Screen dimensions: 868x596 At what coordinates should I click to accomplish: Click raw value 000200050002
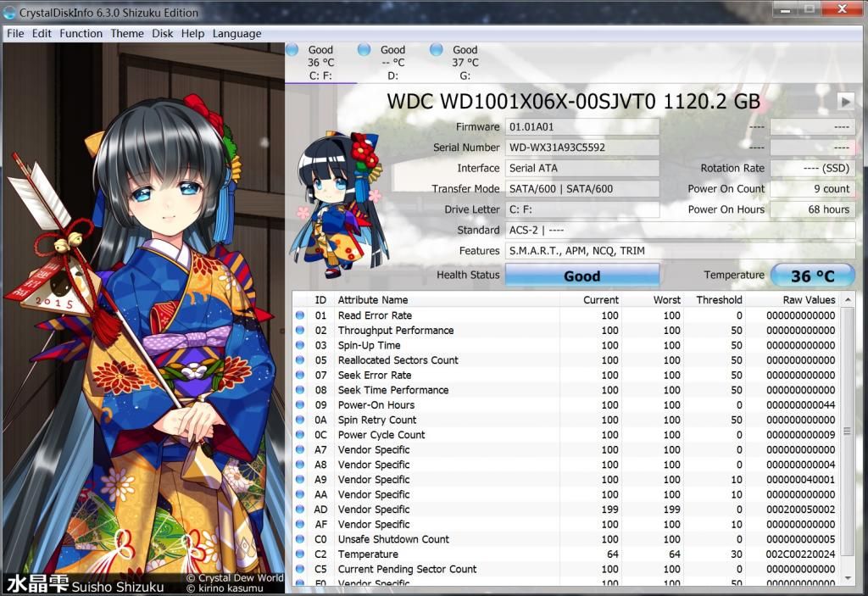click(x=800, y=509)
